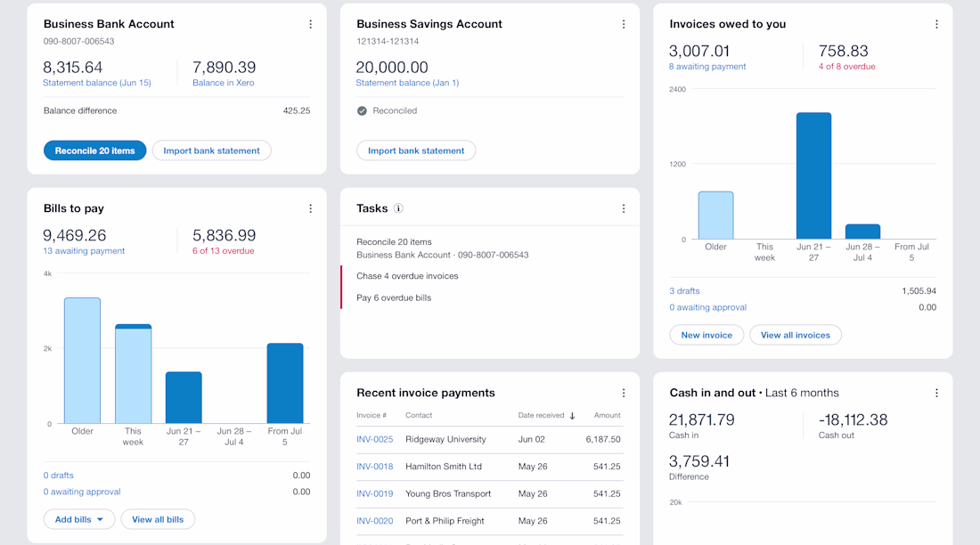
Task: Click the Older bills bar
Action: pos(83,361)
